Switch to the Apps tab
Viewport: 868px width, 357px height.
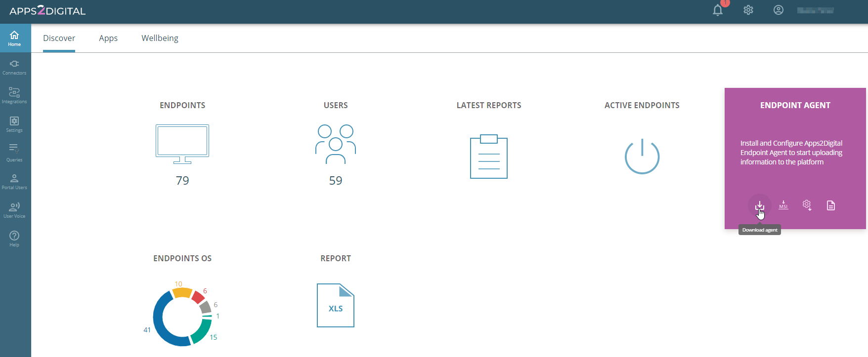coord(108,38)
